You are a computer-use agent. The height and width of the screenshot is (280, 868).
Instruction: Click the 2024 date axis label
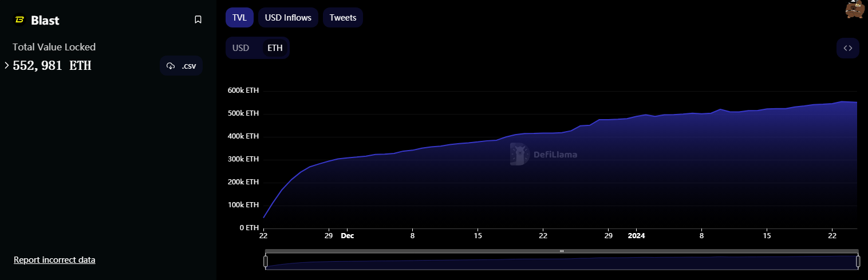(x=636, y=235)
